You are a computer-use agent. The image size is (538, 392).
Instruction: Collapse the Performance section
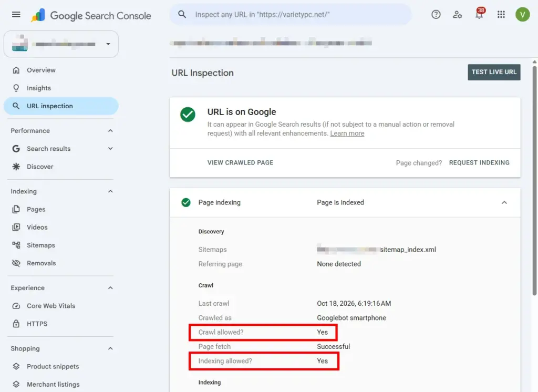[110, 131]
